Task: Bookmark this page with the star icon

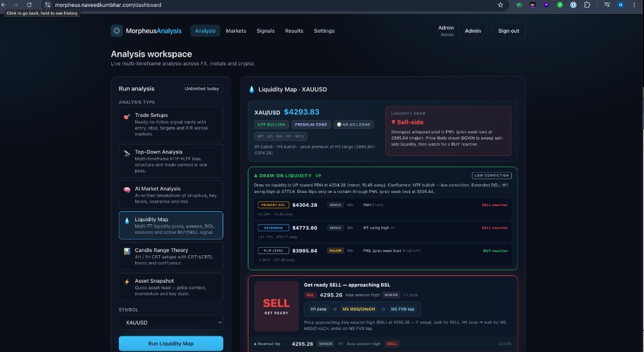Action: (500, 5)
